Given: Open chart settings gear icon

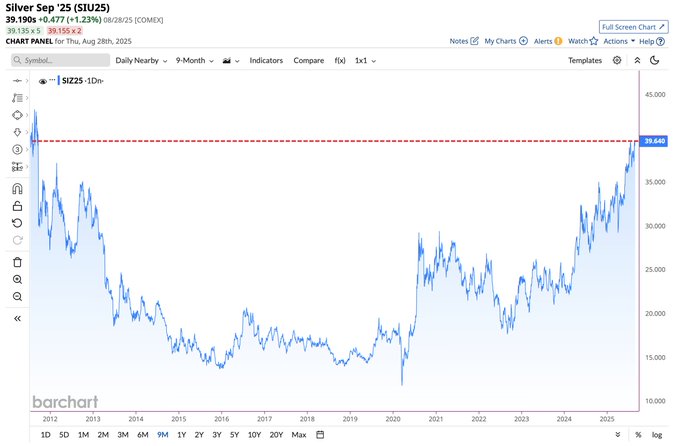Looking at the screenshot, I should [x=617, y=60].
